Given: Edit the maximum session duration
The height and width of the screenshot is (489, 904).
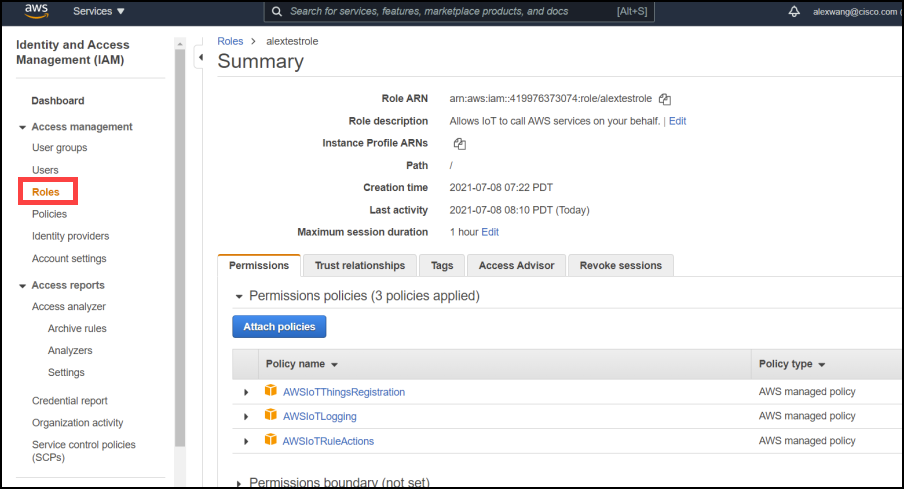Looking at the screenshot, I should [x=490, y=232].
